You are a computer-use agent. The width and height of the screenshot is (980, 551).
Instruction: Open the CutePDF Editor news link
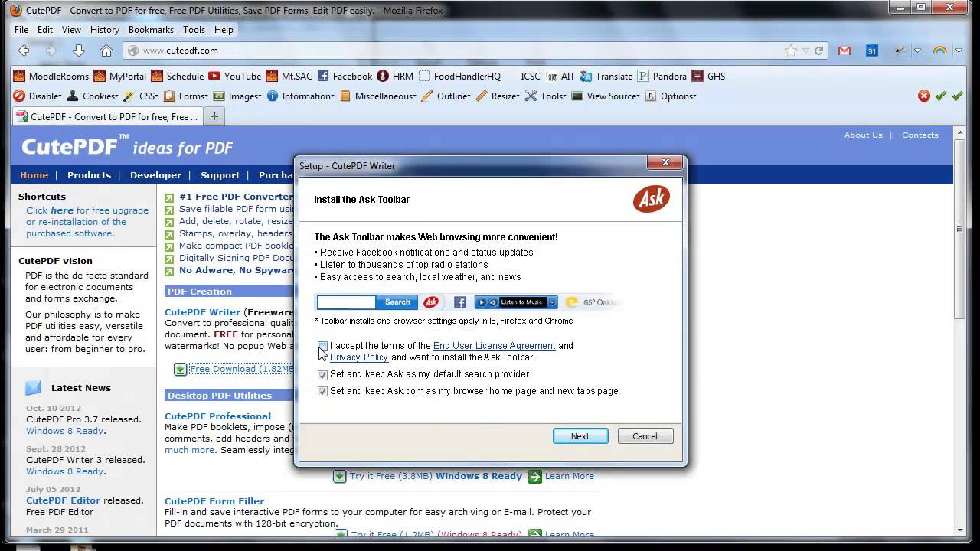64,500
